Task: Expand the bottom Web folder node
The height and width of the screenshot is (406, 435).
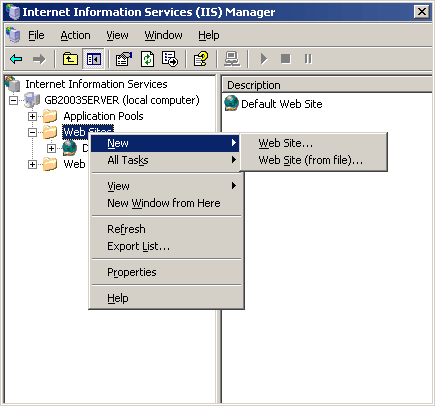Action: point(32,164)
